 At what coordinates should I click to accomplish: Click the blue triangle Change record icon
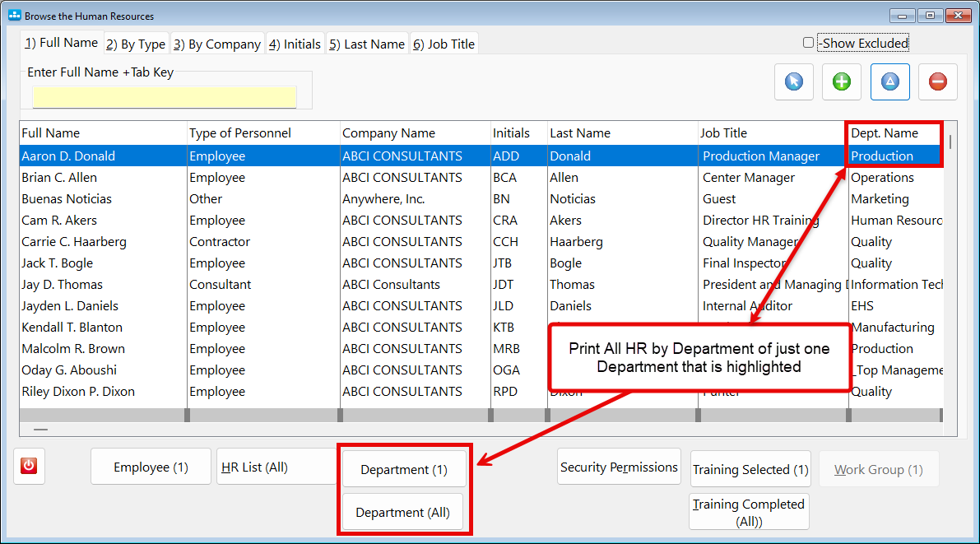(890, 82)
